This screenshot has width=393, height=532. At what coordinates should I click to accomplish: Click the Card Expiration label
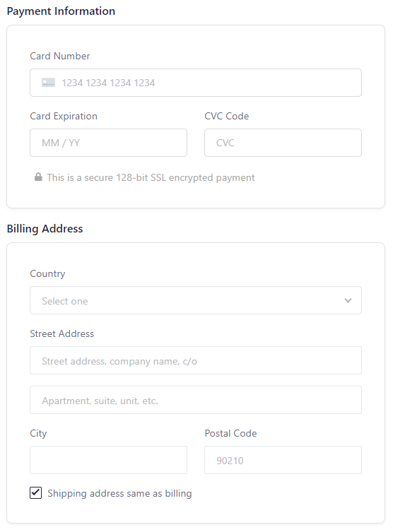click(64, 117)
